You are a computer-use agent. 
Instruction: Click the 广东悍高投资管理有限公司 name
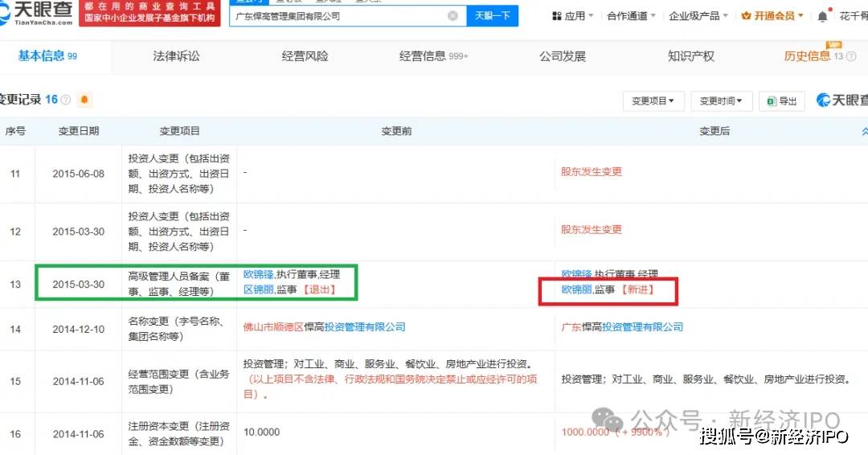[x=622, y=327]
